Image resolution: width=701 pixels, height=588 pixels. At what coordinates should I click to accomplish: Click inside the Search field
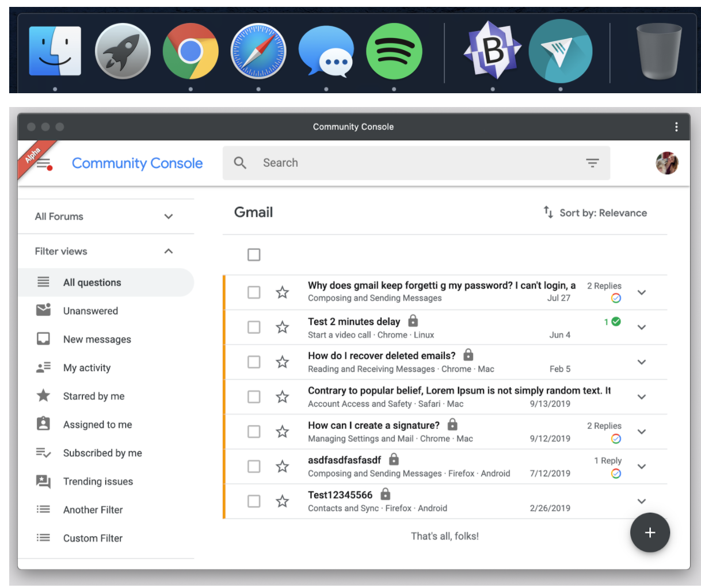click(x=345, y=163)
